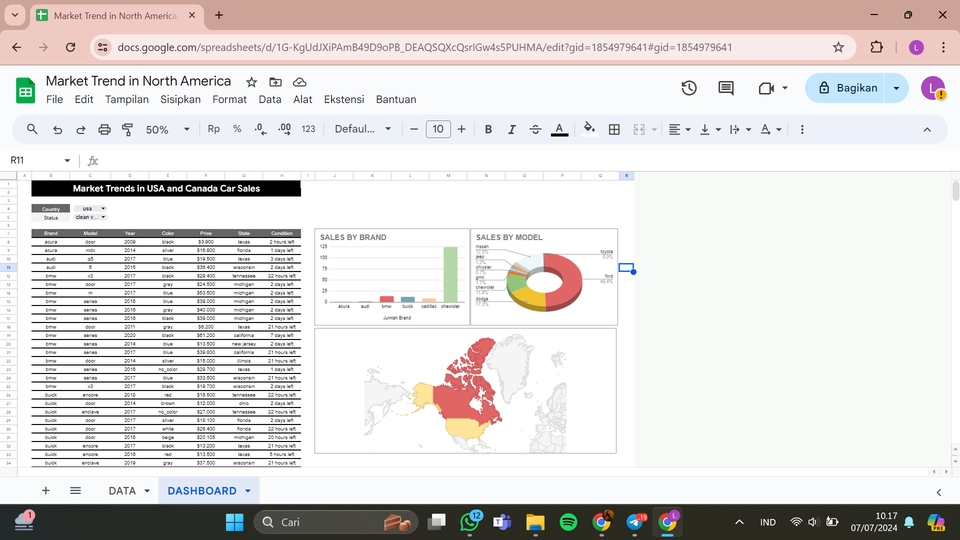Decrease decimal places
Viewport: 960px width, 540px height.
260,129
